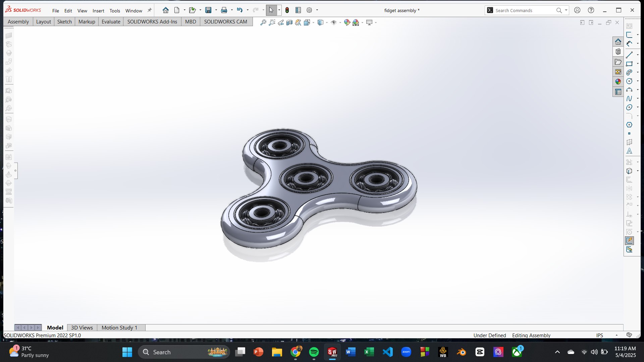Select Zoom to Area tool

(272, 22)
